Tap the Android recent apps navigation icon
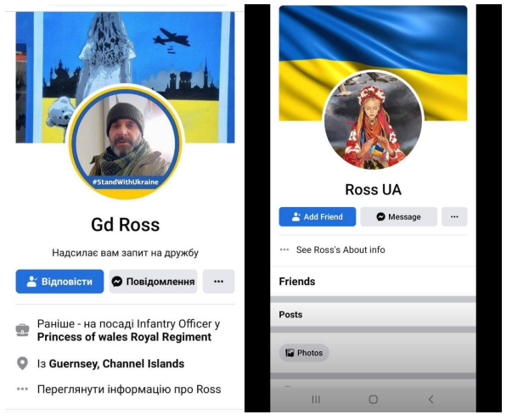 [316, 400]
